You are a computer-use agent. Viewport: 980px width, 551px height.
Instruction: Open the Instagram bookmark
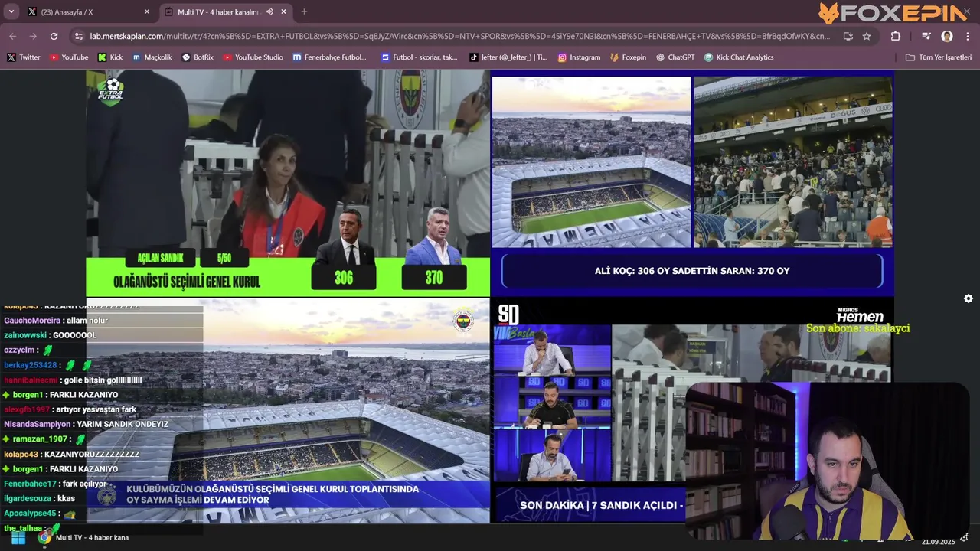579,57
